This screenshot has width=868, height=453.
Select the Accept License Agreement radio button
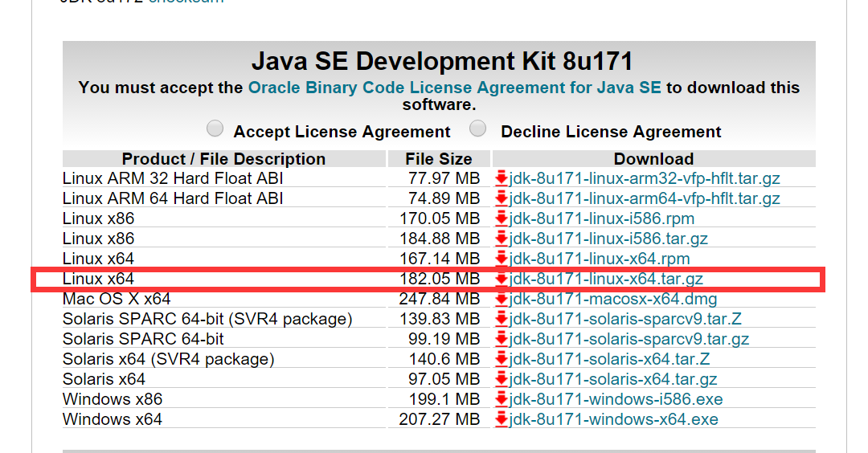(215, 129)
